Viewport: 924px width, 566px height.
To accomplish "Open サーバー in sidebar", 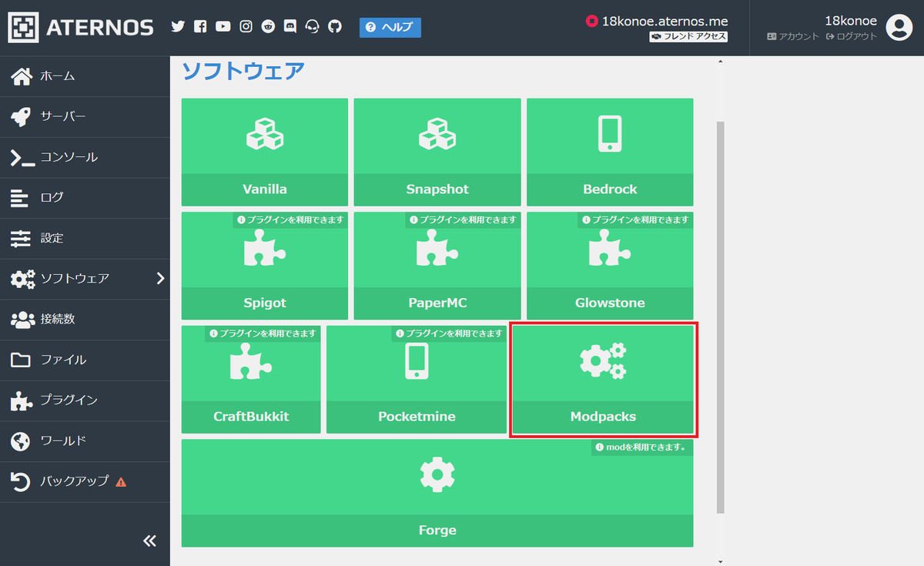I will (x=85, y=116).
